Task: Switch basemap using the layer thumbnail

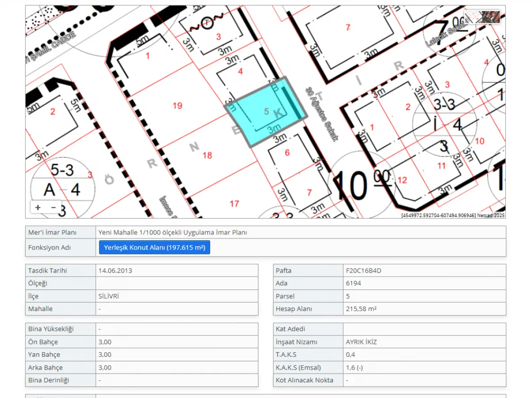Action: tap(482, 17)
